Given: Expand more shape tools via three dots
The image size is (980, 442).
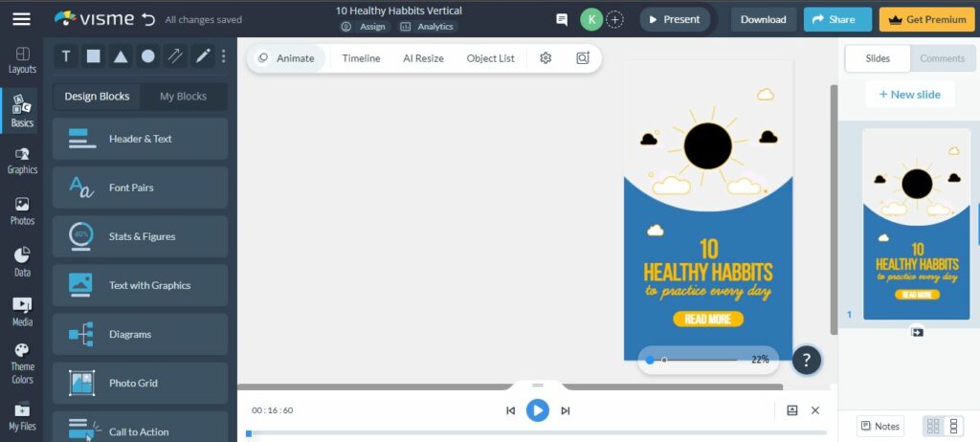Looking at the screenshot, I should 224,56.
